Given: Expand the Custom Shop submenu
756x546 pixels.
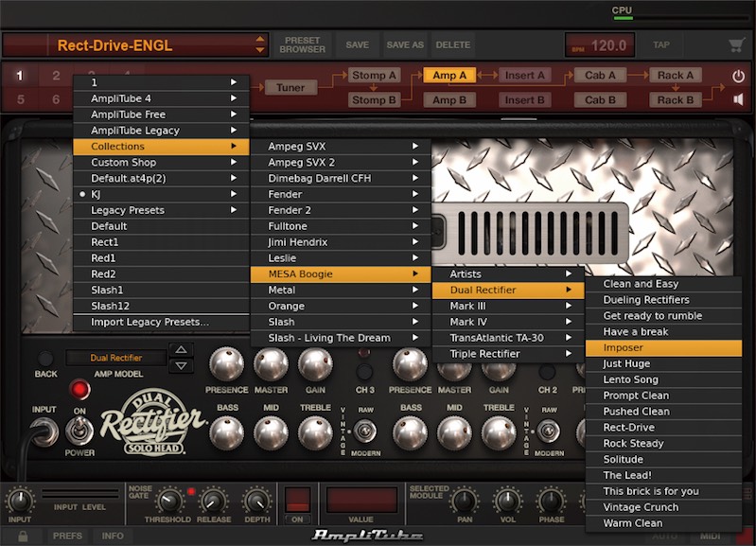Looking at the screenshot, I should [x=161, y=162].
